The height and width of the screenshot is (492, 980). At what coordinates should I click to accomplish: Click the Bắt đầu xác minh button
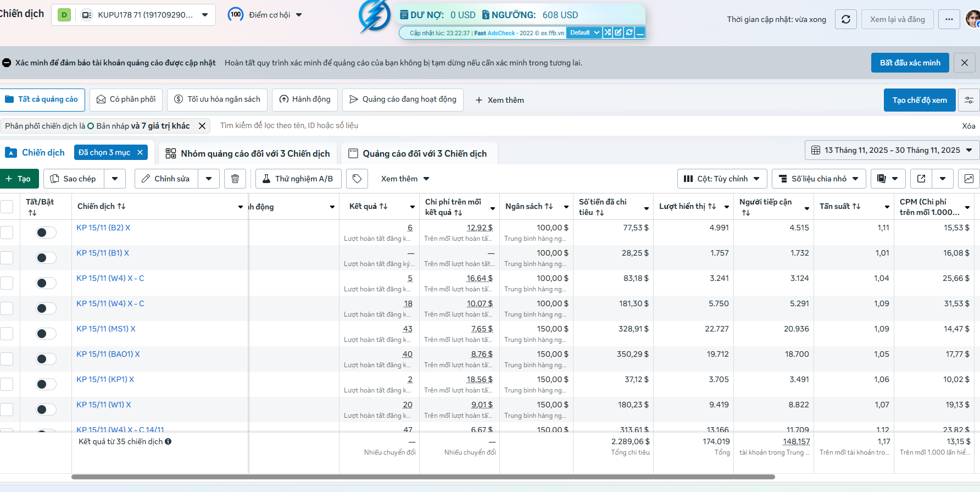tap(910, 63)
